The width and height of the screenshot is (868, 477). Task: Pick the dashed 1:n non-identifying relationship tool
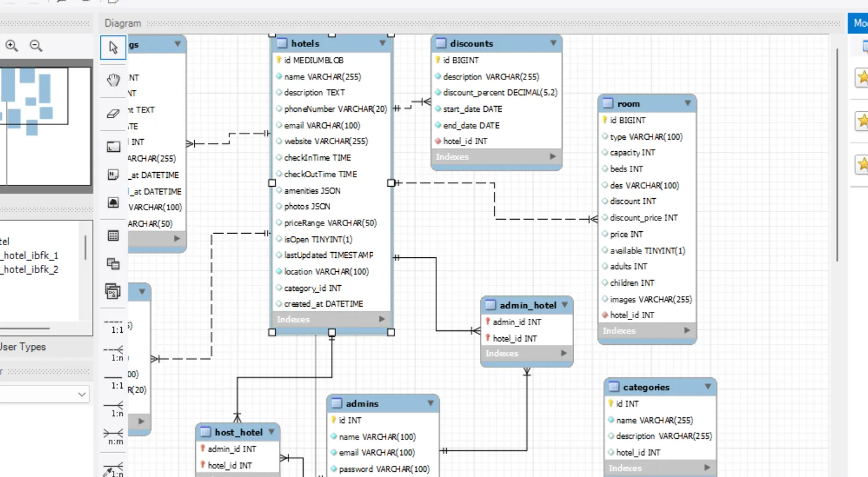click(114, 353)
